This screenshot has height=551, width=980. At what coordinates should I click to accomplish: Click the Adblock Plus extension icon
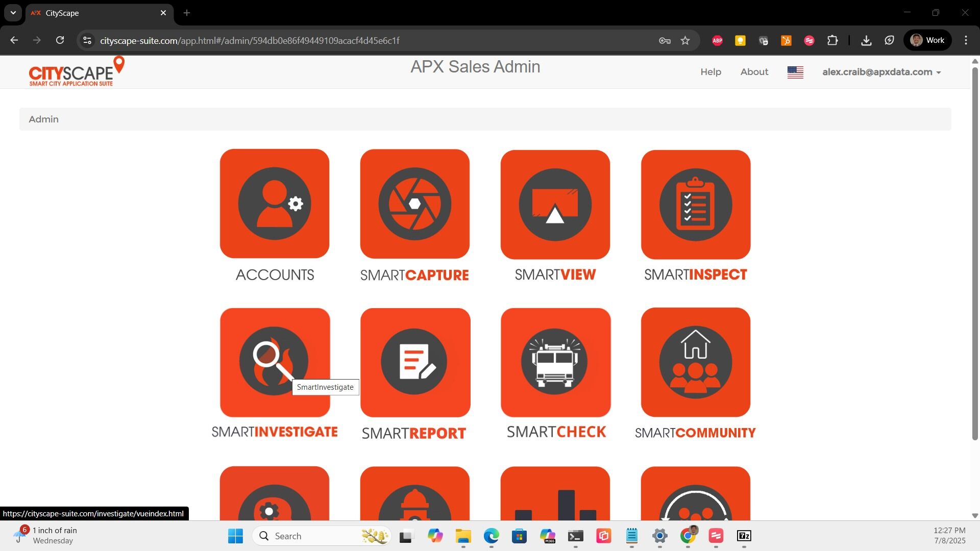(x=717, y=40)
